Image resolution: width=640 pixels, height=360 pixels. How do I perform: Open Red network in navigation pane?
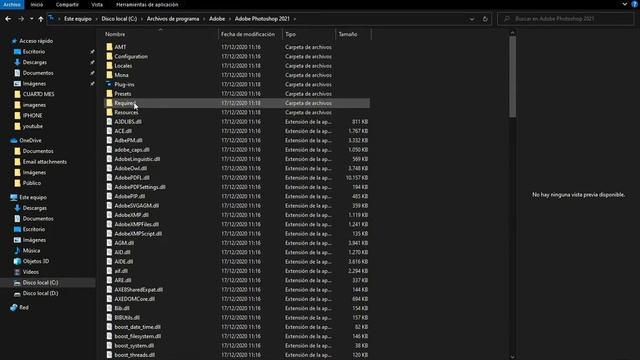coord(24,307)
